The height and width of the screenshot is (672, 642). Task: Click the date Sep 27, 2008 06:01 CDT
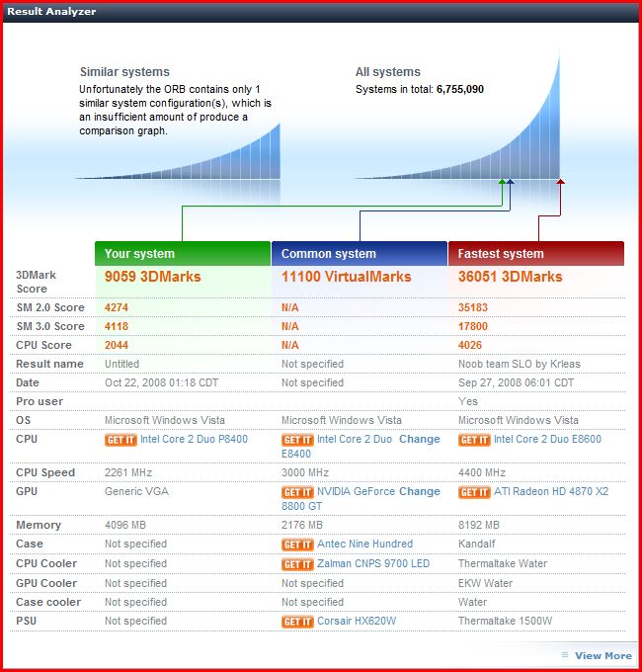tap(516, 382)
